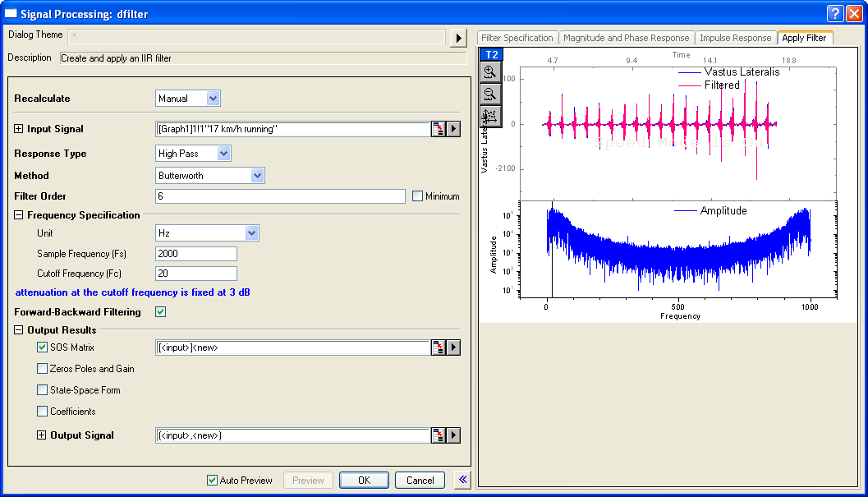Open the Magnitude and Phase Response tab
This screenshot has width=868, height=497.
point(627,38)
